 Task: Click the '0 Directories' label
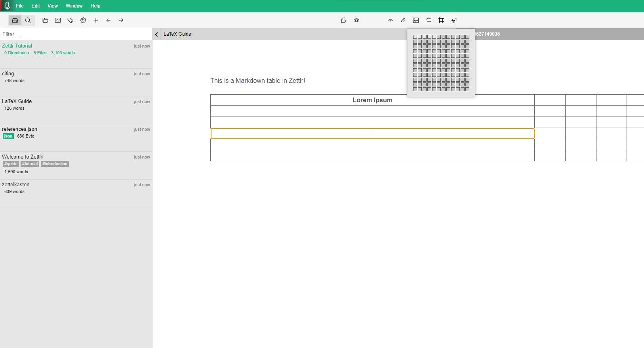[x=17, y=53]
